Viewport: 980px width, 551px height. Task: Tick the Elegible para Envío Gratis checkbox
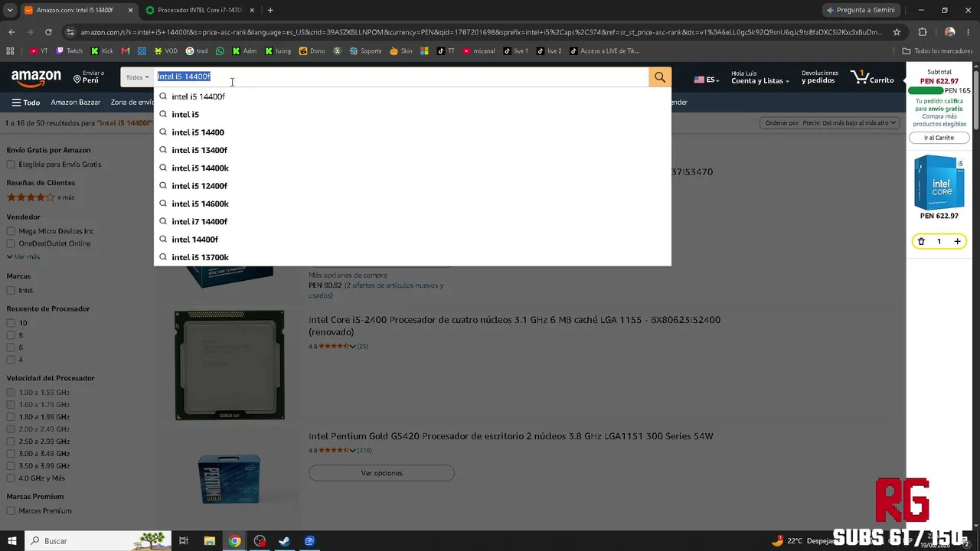(x=11, y=165)
